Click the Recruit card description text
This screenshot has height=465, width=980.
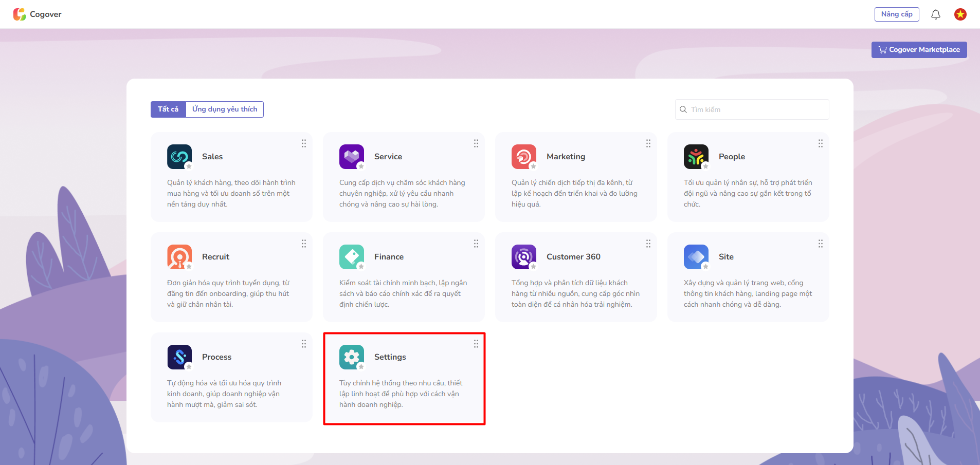pos(228,293)
